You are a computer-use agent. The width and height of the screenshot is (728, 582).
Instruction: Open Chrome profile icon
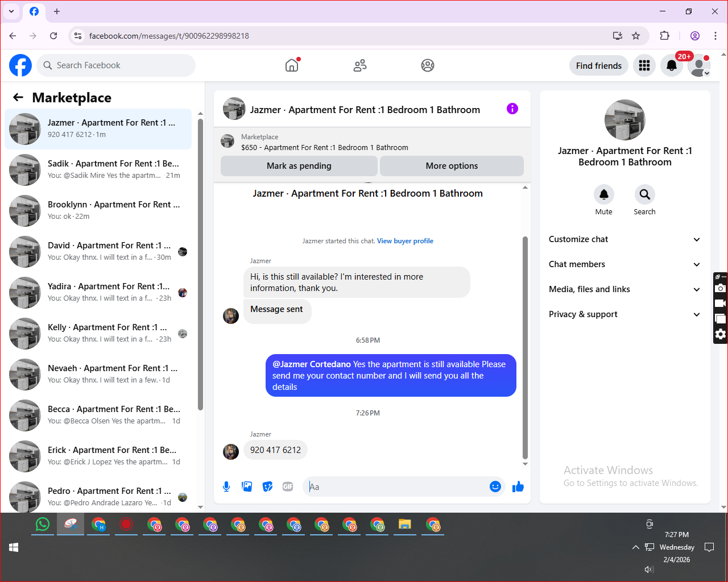tap(695, 36)
